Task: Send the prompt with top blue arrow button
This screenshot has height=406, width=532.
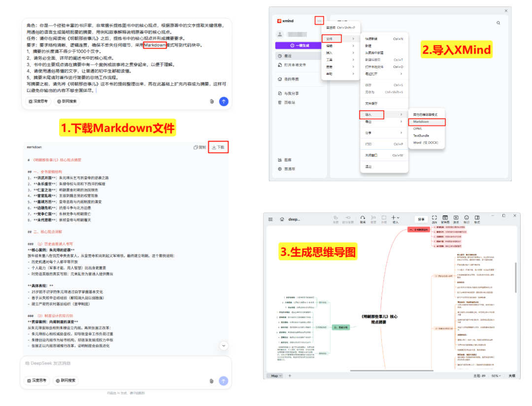Action: pyautogui.click(x=224, y=101)
